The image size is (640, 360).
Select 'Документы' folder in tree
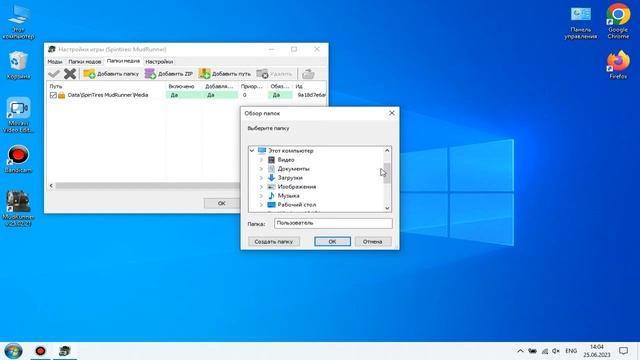pyautogui.click(x=293, y=169)
